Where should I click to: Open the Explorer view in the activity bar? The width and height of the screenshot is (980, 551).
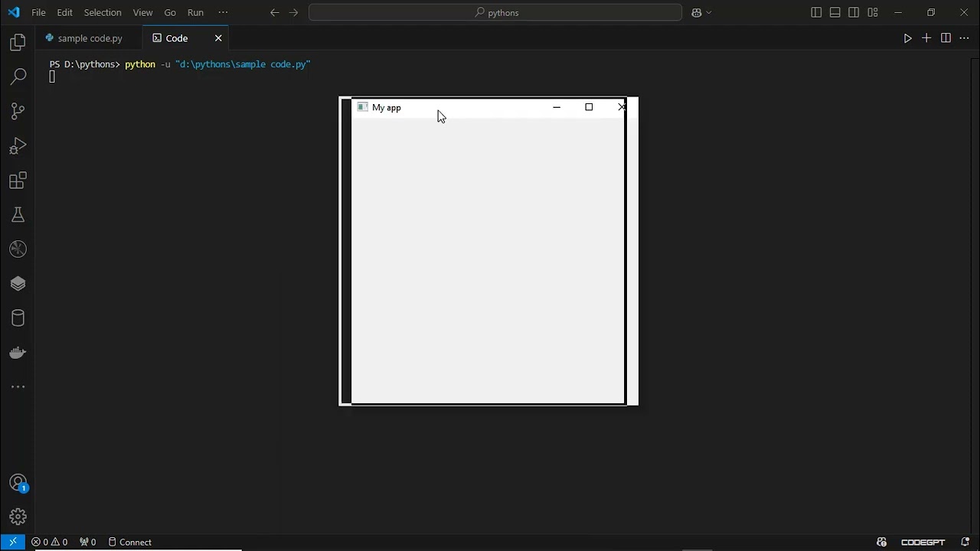tap(18, 43)
